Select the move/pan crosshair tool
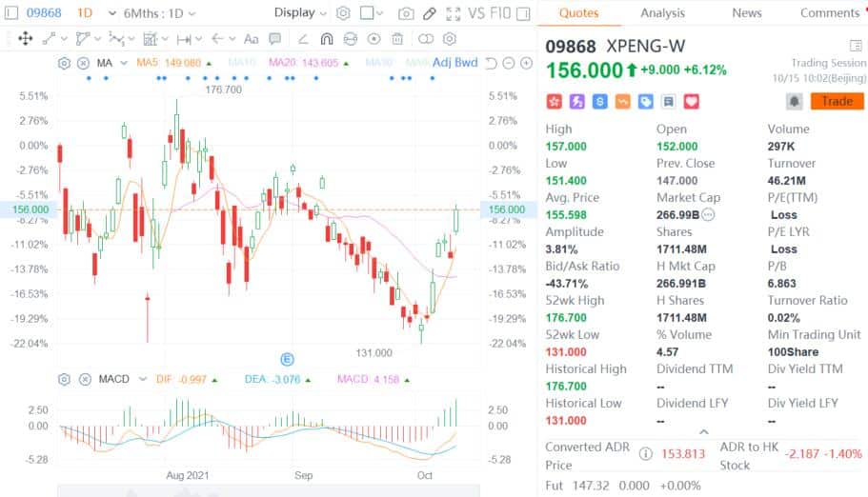Image resolution: width=868 pixels, height=497 pixels. pyautogui.click(x=26, y=39)
